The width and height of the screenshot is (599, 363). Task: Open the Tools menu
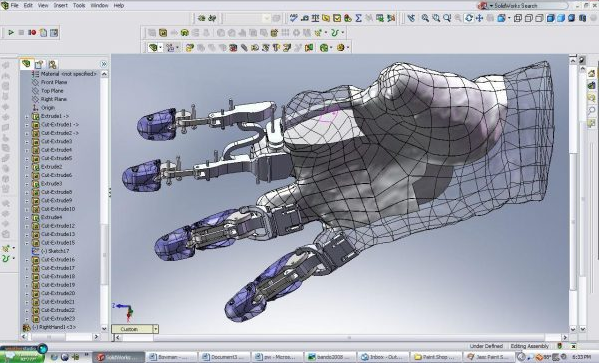pos(79,5)
